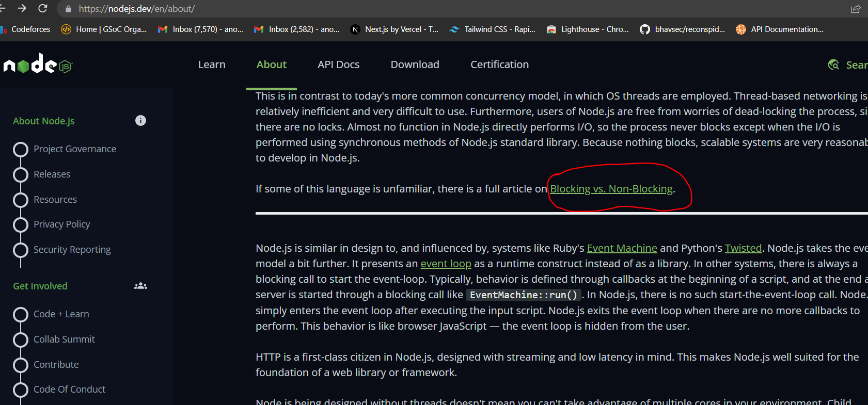Viewport: 868px width, 405px height.
Task: Open the Lighthouse Chrome bookmark
Action: click(x=588, y=29)
